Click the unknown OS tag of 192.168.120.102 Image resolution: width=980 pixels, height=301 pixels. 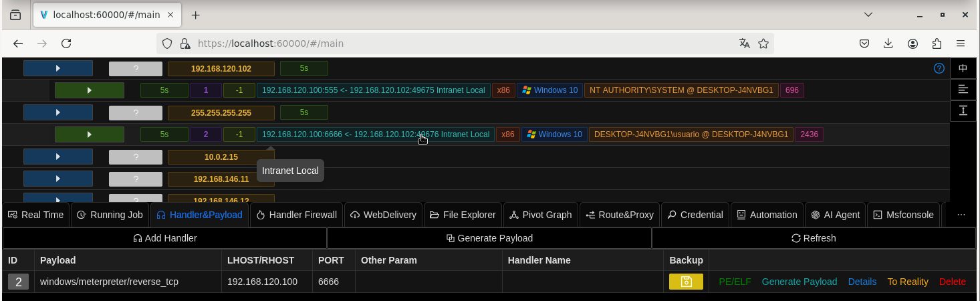point(136,68)
